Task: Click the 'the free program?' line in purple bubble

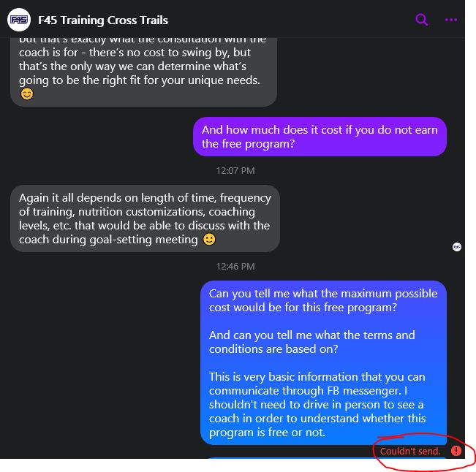Action: pos(248,144)
